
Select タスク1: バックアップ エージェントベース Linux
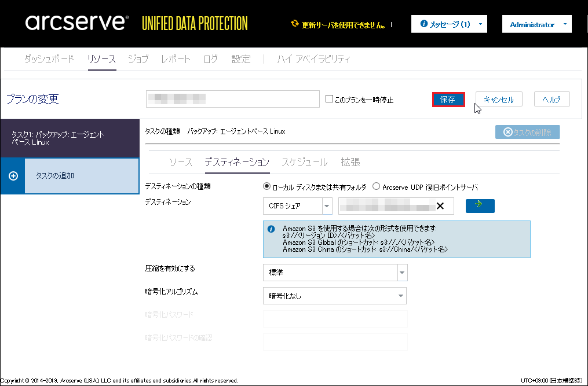pyautogui.click(x=70, y=138)
